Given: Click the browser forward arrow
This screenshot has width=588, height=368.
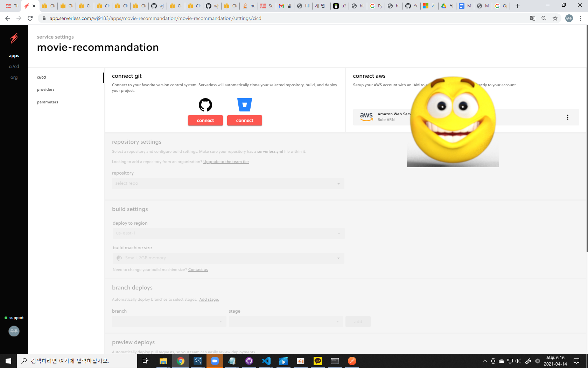Looking at the screenshot, I should click(19, 18).
